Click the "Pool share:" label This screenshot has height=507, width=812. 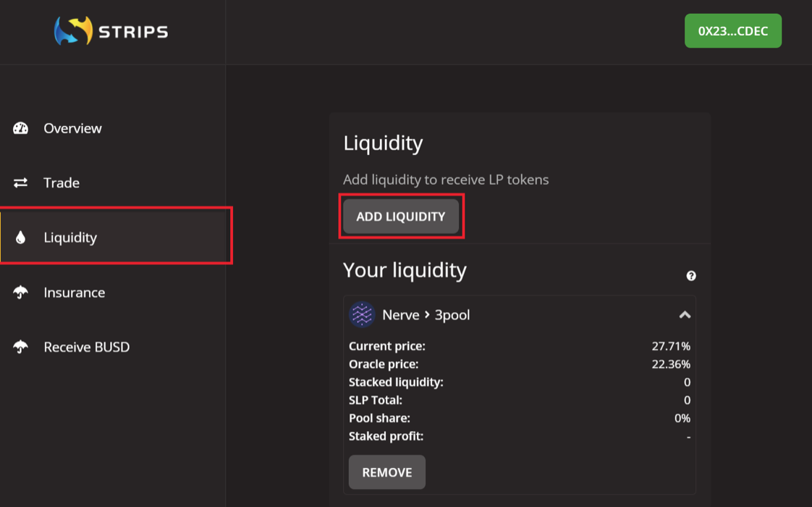[380, 418]
